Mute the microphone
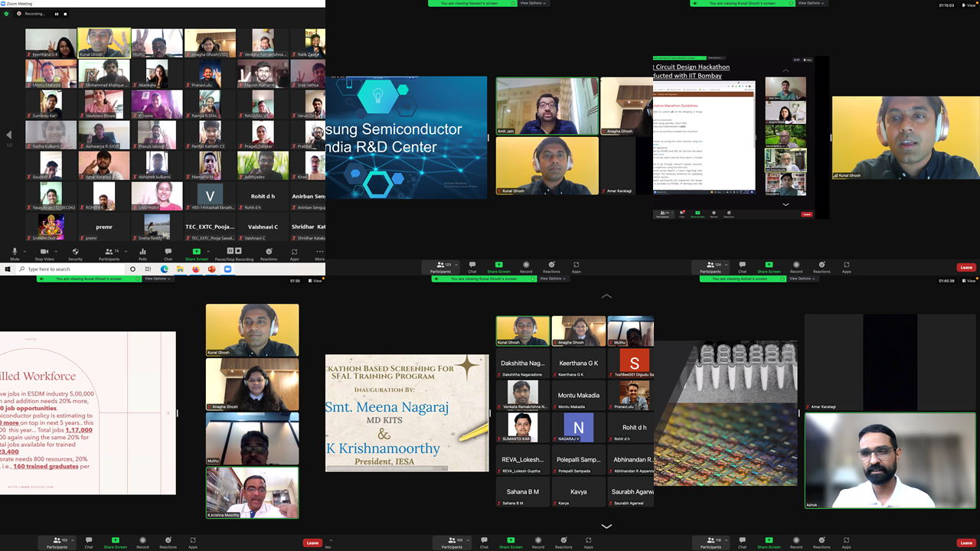 click(14, 252)
